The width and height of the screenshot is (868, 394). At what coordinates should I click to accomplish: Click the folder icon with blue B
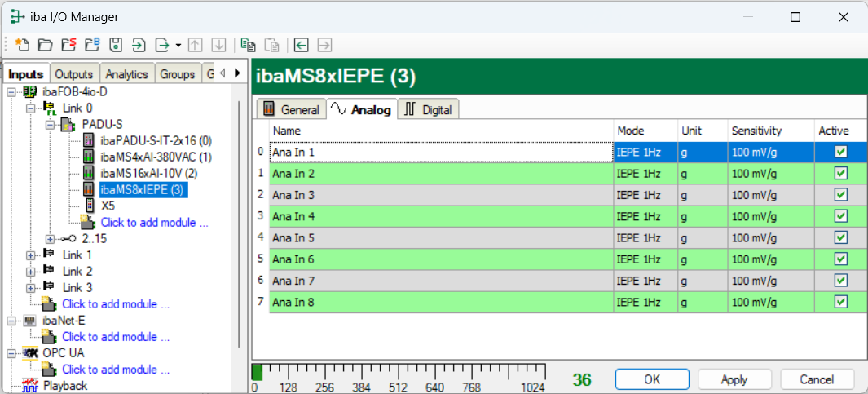pos(92,45)
